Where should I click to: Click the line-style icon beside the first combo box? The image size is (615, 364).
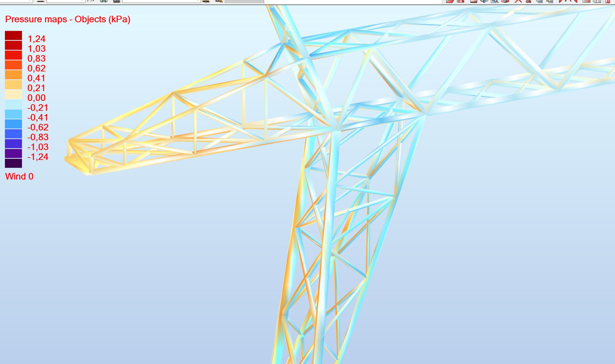point(41,2)
